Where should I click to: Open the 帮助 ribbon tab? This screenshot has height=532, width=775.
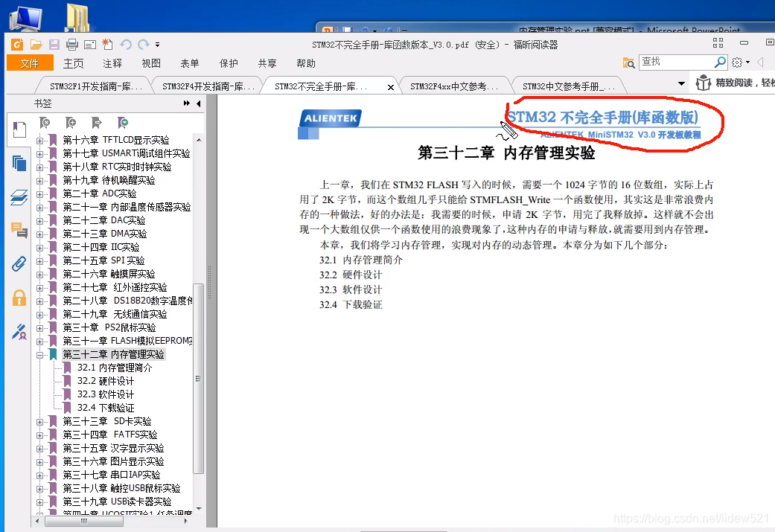pyautogui.click(x=305, y=63)
